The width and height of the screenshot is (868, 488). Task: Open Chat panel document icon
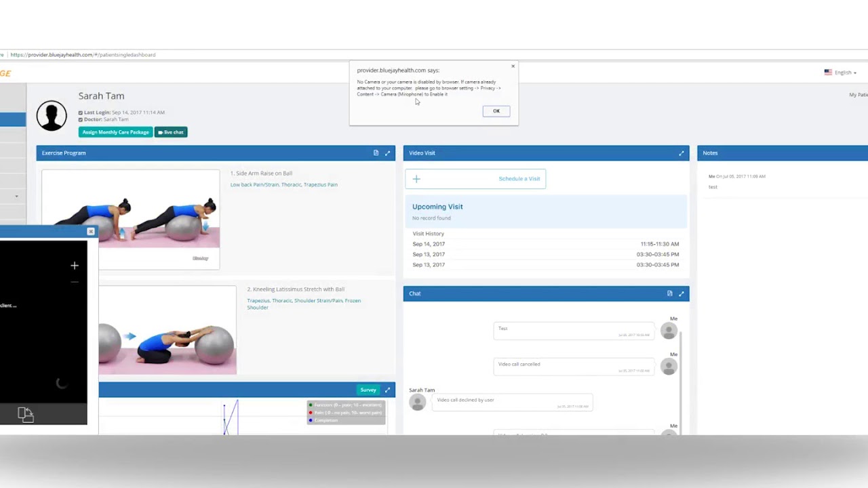click(669, 293)
